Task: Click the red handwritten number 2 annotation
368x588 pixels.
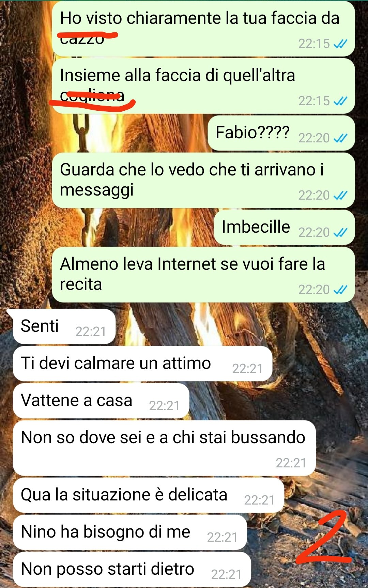Action: pyautogui.click(x=324, y=537)
